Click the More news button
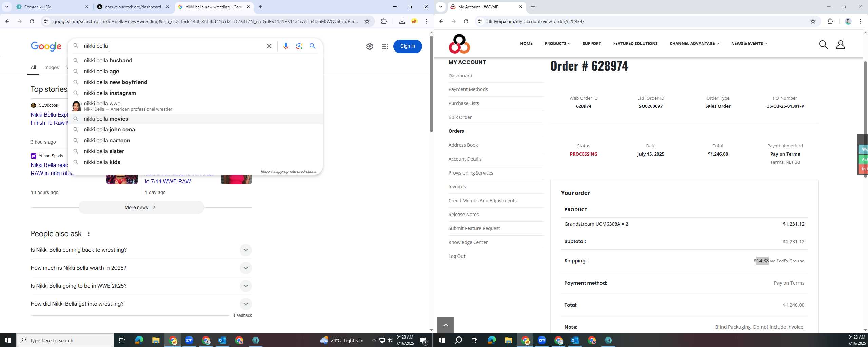 tap(141, 207)
